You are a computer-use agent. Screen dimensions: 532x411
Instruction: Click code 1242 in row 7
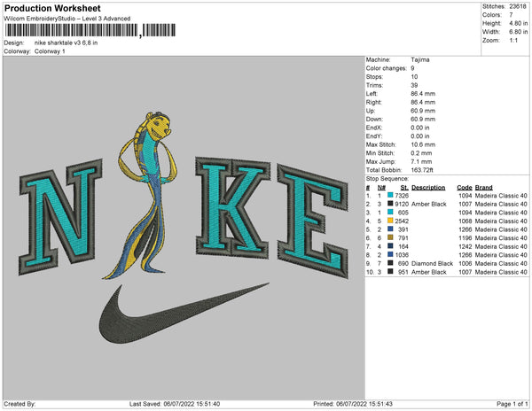click(x=465, y=246)
